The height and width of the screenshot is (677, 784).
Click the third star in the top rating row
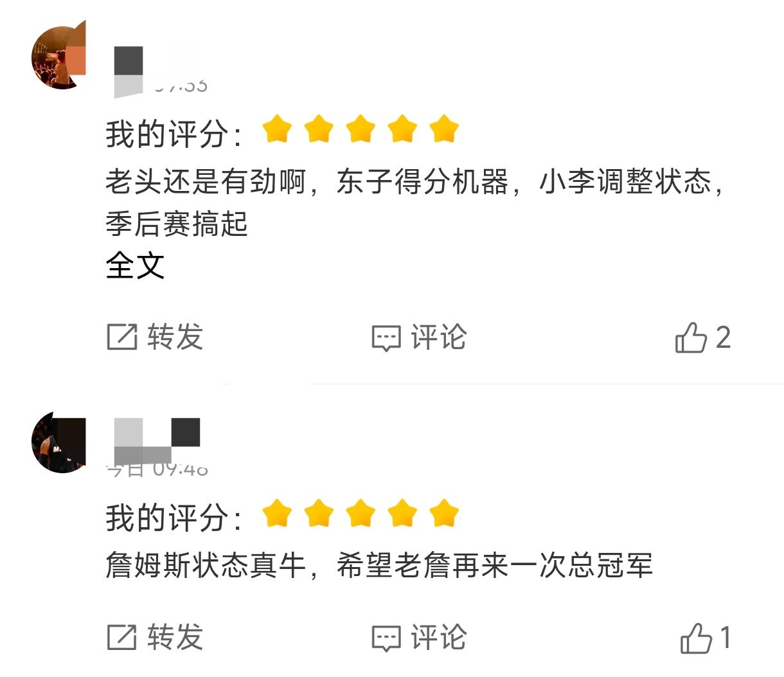[x=361, y=129]
